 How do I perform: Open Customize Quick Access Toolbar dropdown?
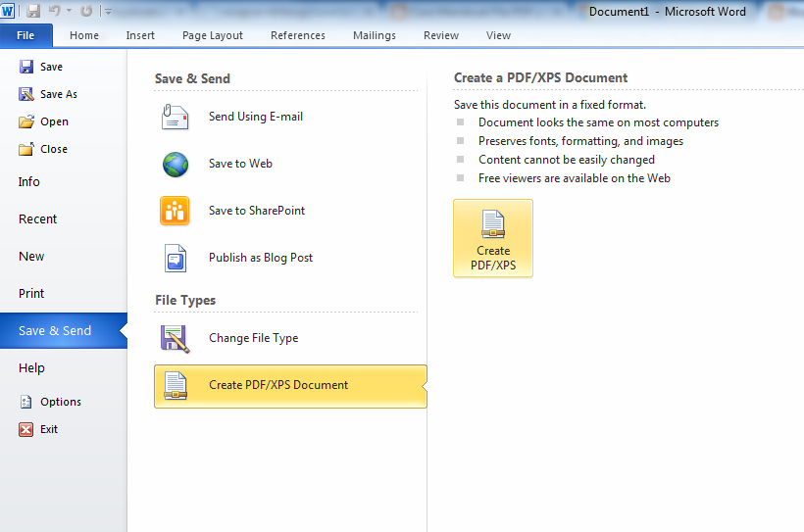coord(108,11)
